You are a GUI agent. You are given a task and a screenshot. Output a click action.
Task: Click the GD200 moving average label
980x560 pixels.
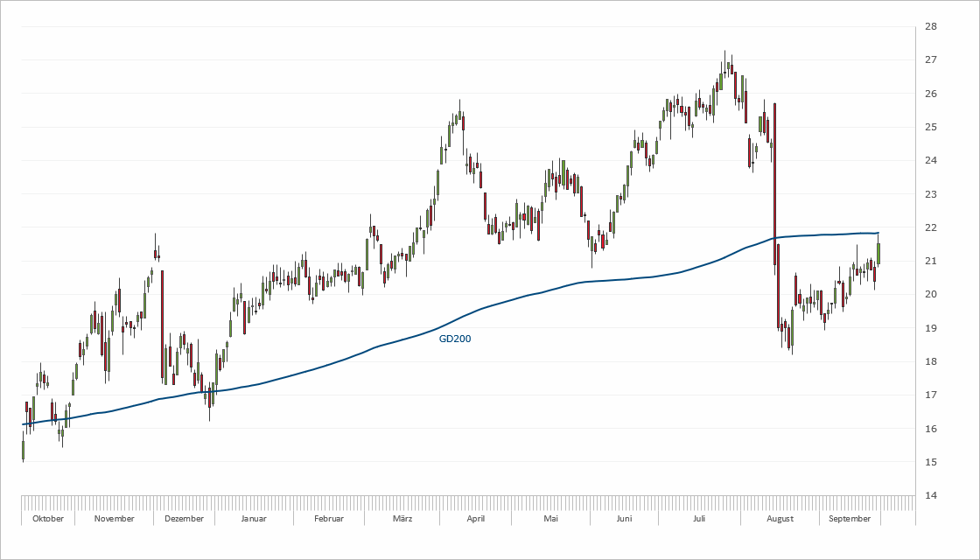click(455, 339)
